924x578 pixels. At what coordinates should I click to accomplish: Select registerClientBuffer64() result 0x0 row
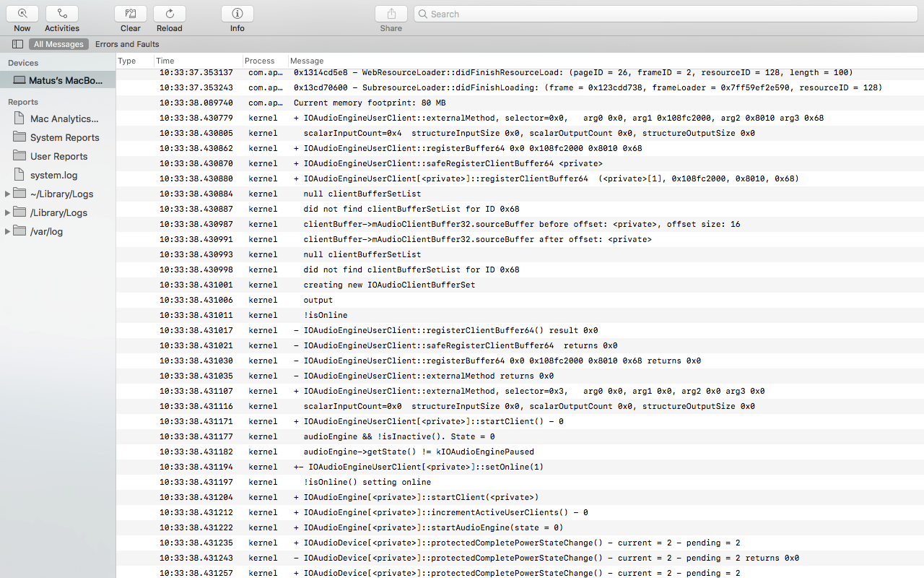[x=520, y=330]
